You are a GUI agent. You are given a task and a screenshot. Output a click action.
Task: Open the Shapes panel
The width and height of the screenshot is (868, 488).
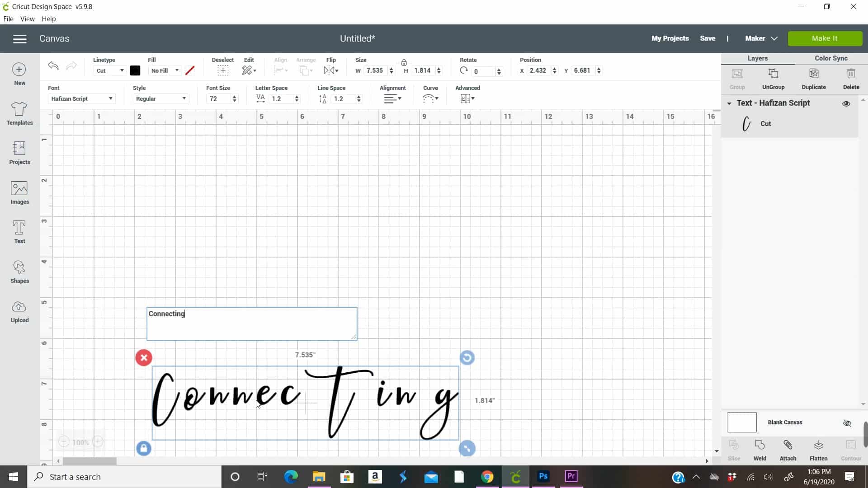19,272
